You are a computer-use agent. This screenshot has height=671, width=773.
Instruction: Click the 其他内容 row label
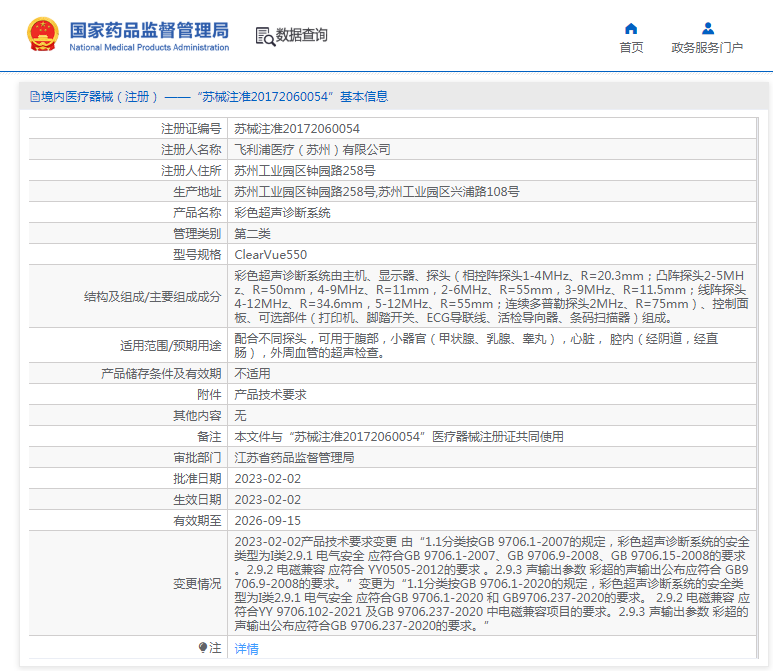(197, 416)
